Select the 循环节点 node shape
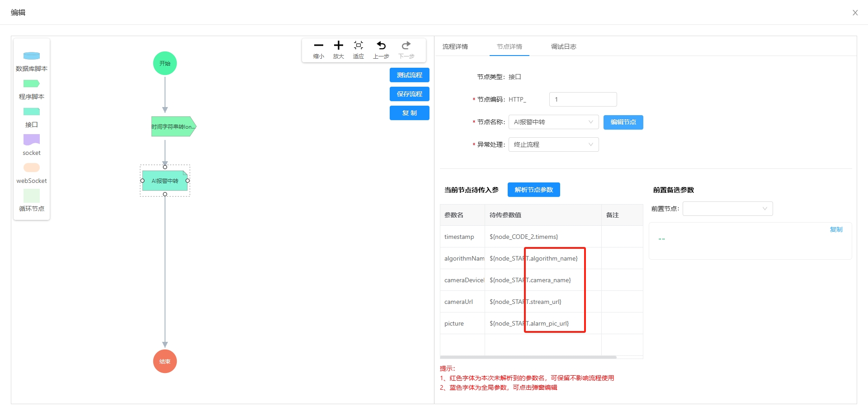868x415 pixels. 32,196
